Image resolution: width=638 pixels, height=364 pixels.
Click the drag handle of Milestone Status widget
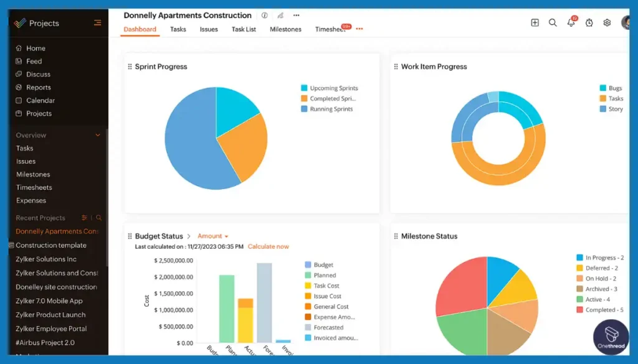396,236
